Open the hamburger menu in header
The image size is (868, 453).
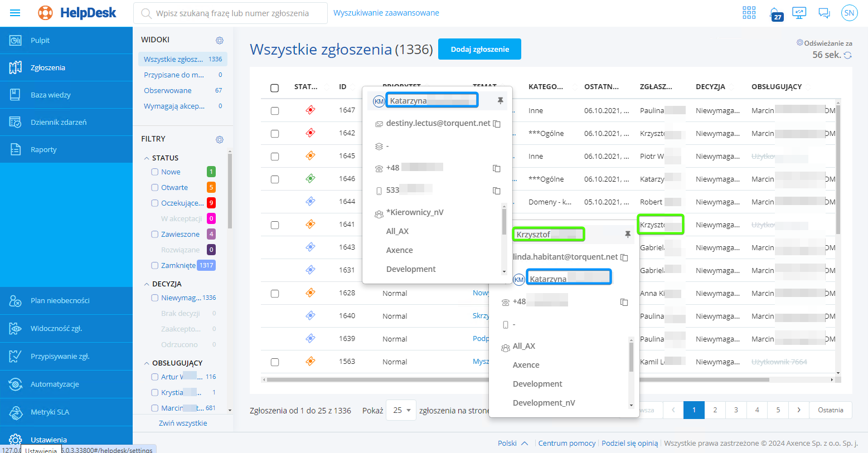pyautogui.click(x=15, y=13)
